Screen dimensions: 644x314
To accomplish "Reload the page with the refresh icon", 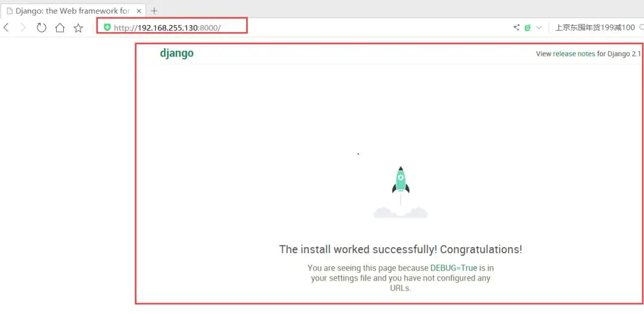I will [42, 27].
